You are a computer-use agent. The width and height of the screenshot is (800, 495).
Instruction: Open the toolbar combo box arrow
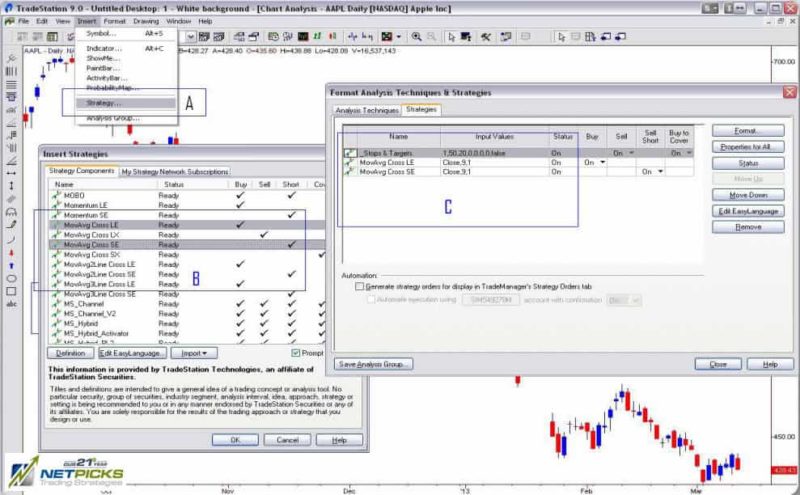tap(190, 37)
